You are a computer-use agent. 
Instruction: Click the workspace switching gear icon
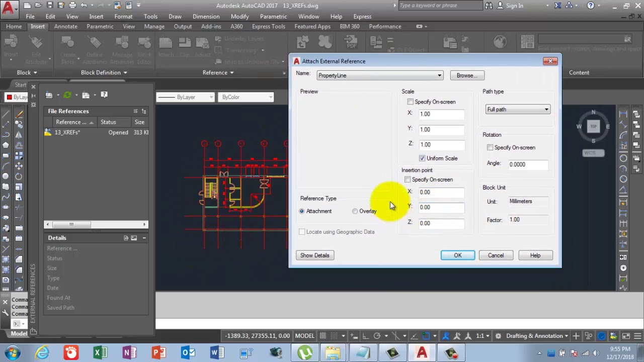point(498,336)
